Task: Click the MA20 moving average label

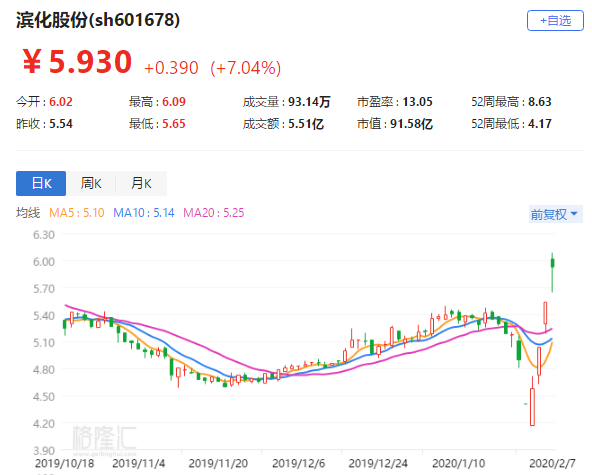Action: tap(214, 213)
